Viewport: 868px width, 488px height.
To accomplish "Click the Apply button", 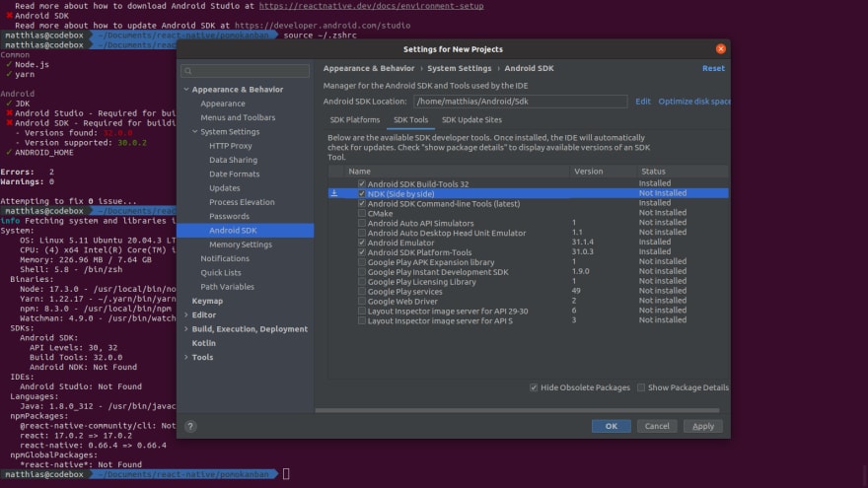I will pyautogui.click(x=703, y=426).
